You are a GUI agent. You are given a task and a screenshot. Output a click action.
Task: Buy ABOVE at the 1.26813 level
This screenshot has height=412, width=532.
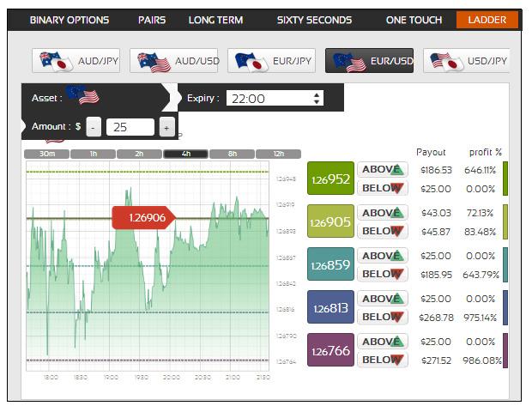383,299
